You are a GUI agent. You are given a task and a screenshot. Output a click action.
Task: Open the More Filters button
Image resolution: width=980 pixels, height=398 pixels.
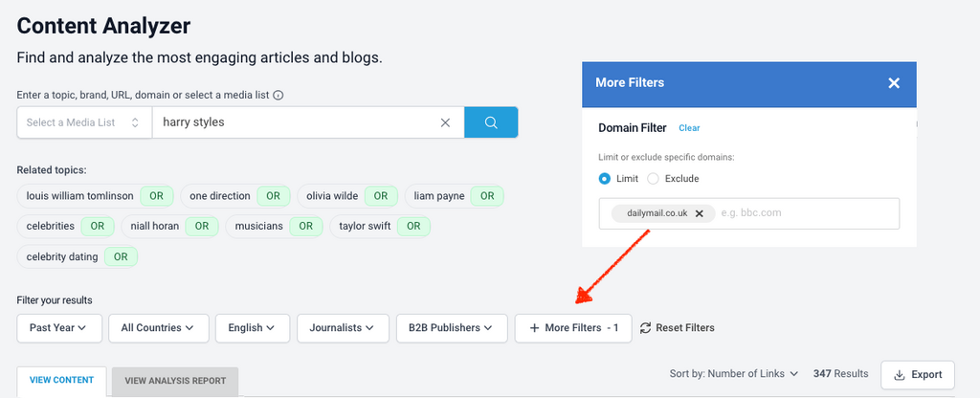tap(573, 328)
